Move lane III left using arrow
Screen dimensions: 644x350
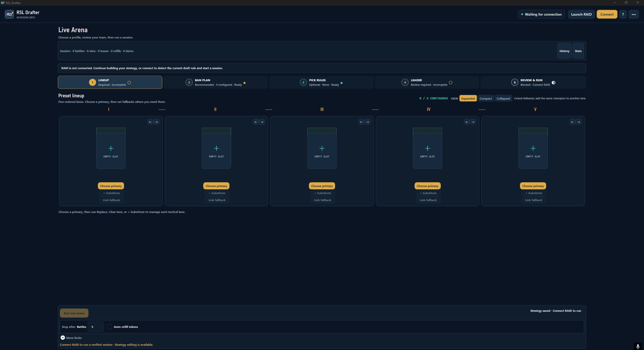[361, 122]
